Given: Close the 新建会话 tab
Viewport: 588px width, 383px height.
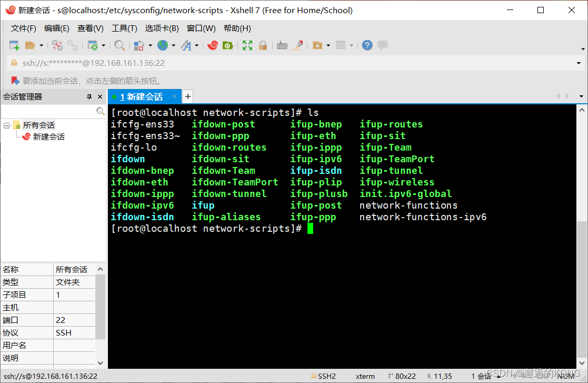Looking at the screenshot, I should click(174, 96).
